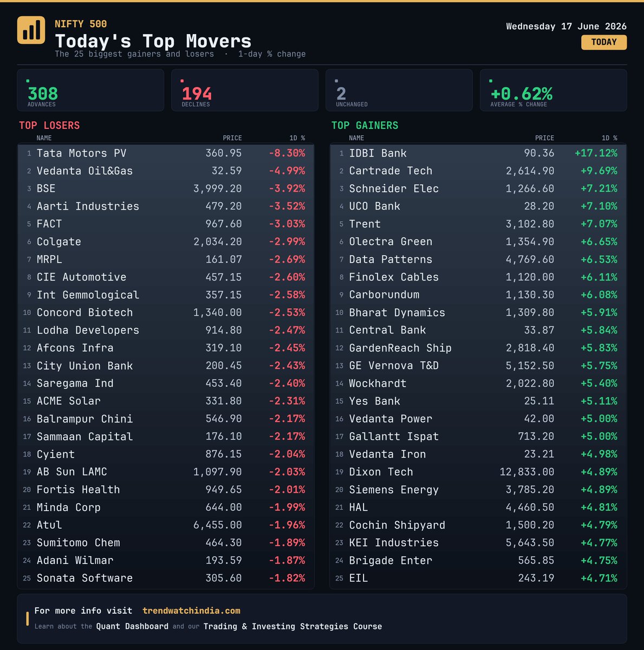This screenshot has height=650, width=644.
Task: Click Olectra Green name
Action: [391, 242]
